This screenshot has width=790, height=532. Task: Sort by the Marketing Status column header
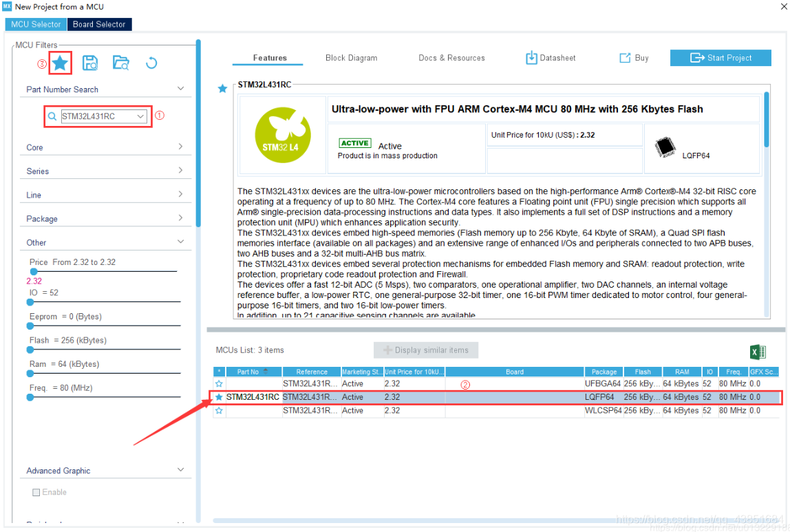pyautogui.click(x=362, y=372)
